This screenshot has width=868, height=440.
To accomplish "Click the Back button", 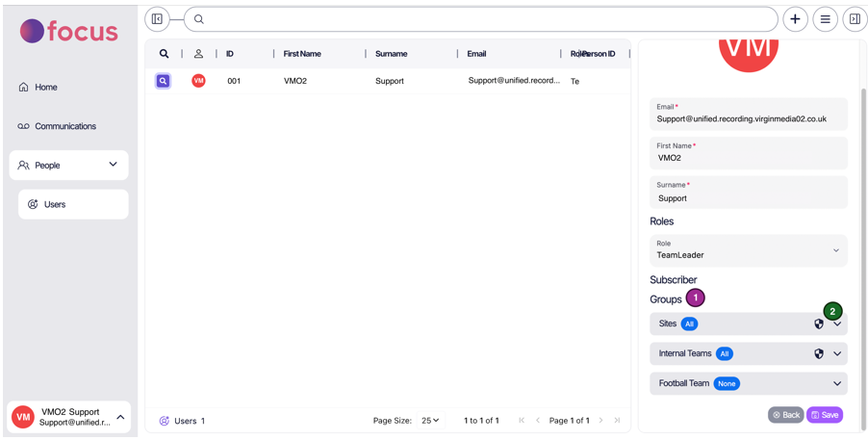I will [785, 415].
